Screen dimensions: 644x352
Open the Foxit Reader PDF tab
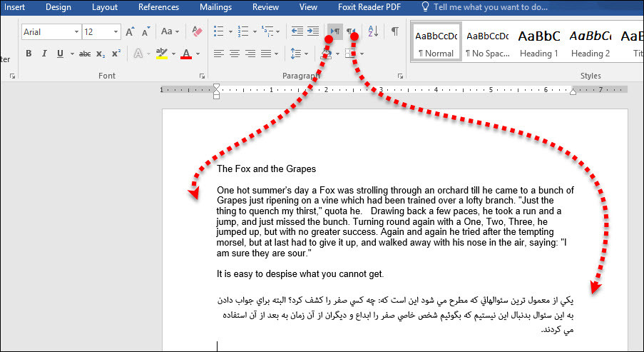pyautogui.click(x=369, y=7)
